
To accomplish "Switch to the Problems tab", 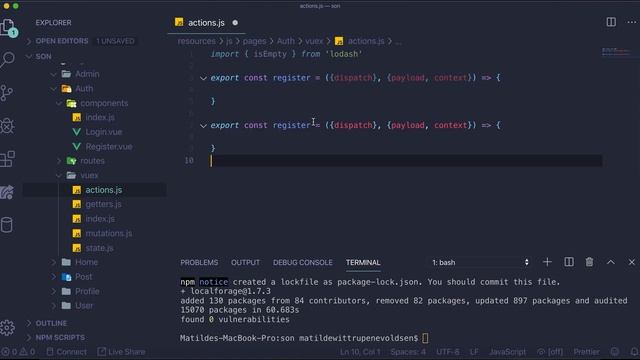I will [199, 262].
